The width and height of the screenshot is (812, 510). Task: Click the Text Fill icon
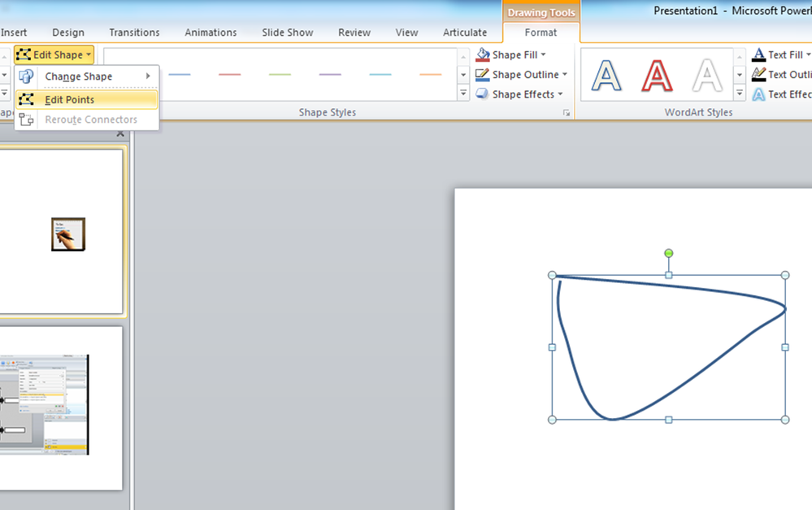click(x=758, y=55)
